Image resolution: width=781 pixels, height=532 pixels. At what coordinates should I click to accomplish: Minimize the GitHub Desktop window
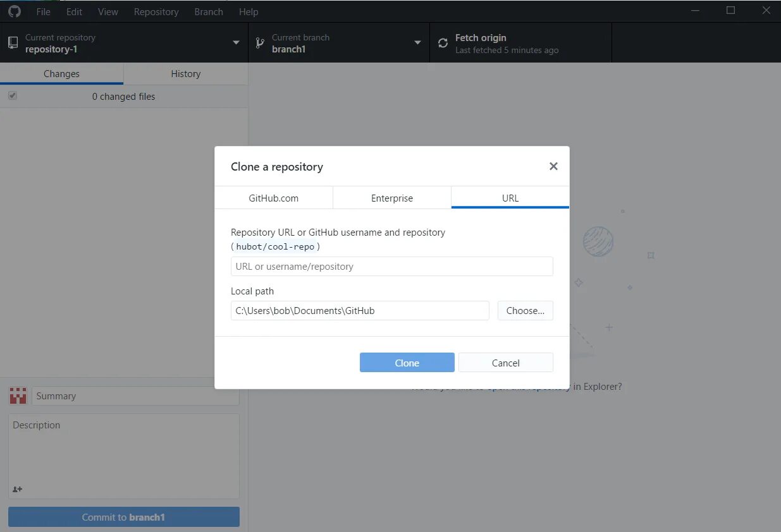(x=695, y=11)
